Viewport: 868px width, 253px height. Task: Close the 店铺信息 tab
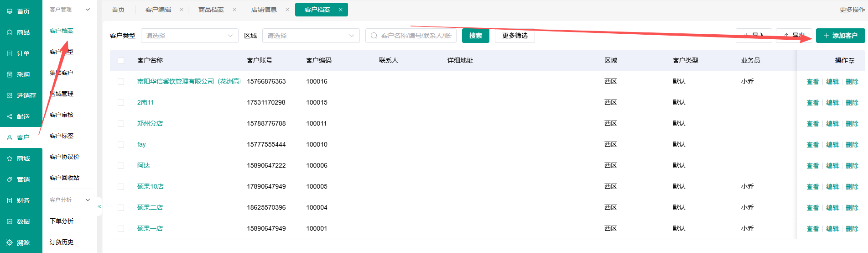point(287,10)
